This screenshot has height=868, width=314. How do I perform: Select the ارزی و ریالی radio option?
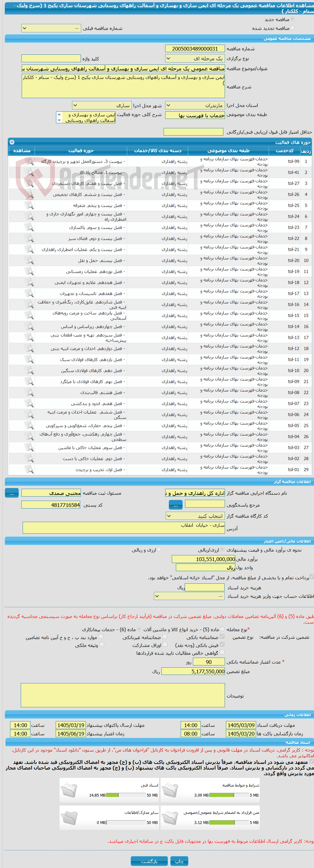pos(159,550)
